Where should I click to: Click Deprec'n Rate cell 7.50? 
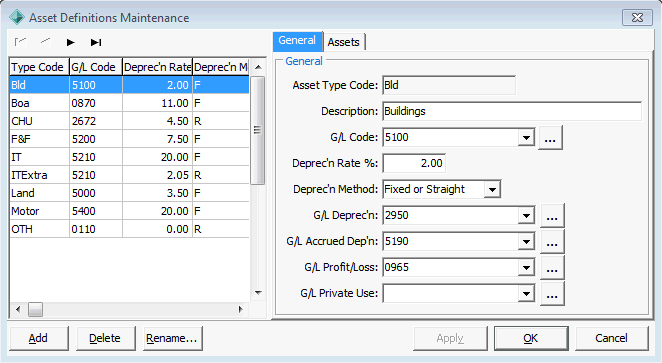[x=157, y=139]
